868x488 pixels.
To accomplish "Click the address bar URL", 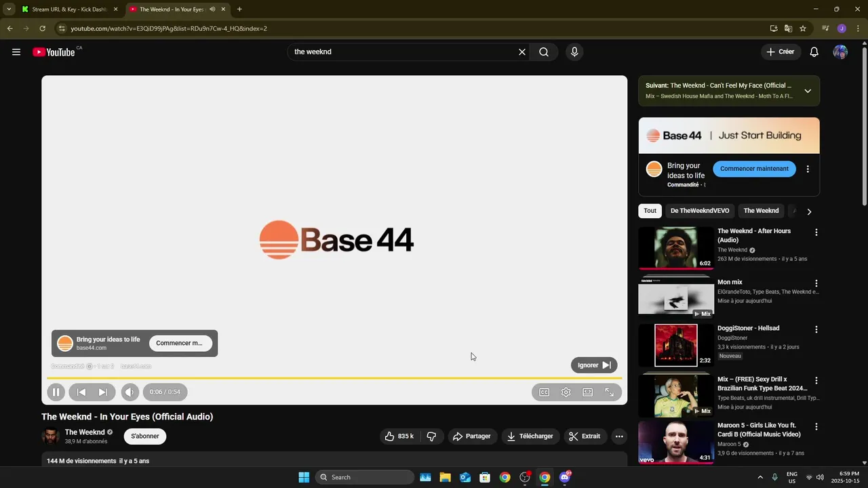I will pyautogui.click(x=169, y=28).
